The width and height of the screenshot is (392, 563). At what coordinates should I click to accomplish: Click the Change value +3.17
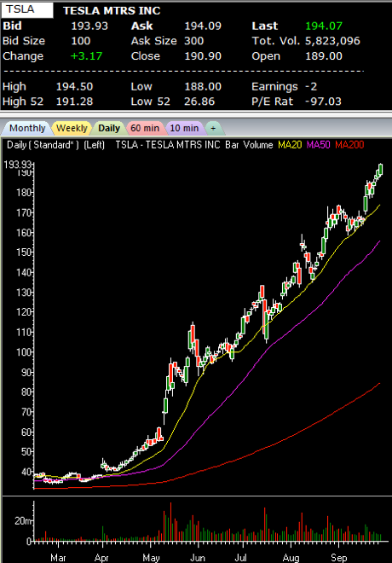pyautogui.click(x=86, y=56)
